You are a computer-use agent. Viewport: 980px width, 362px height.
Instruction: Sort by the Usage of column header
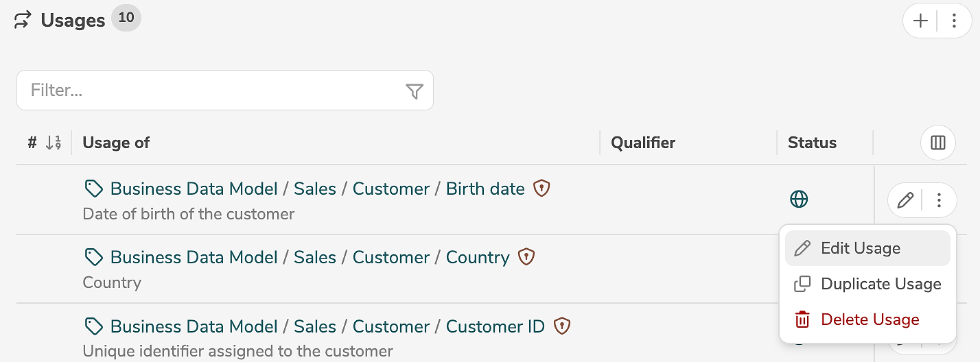point(116,143)
